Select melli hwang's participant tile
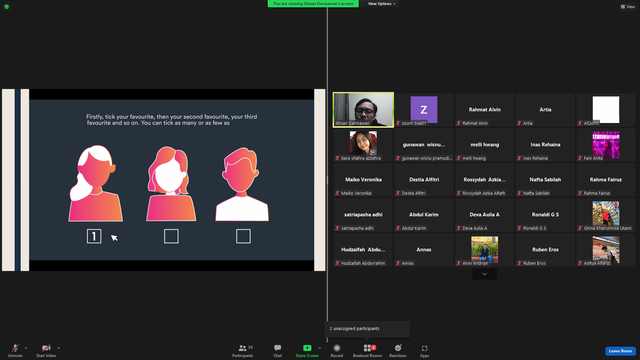Screen dimensions: 640x360 [x=484, y=145]
